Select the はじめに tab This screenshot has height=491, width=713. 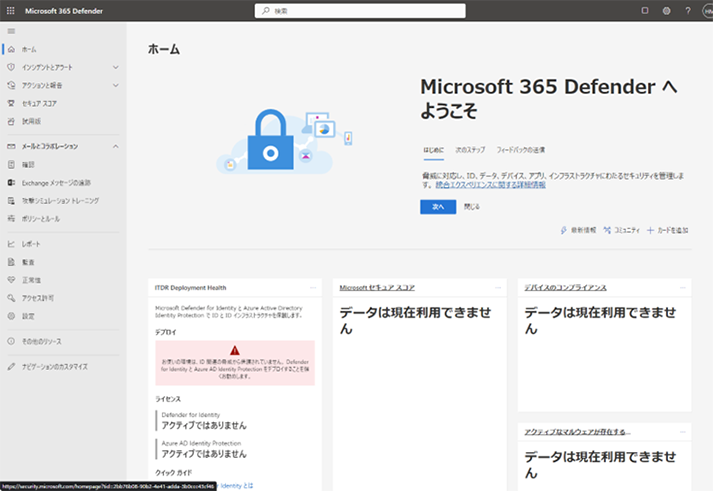433,150
